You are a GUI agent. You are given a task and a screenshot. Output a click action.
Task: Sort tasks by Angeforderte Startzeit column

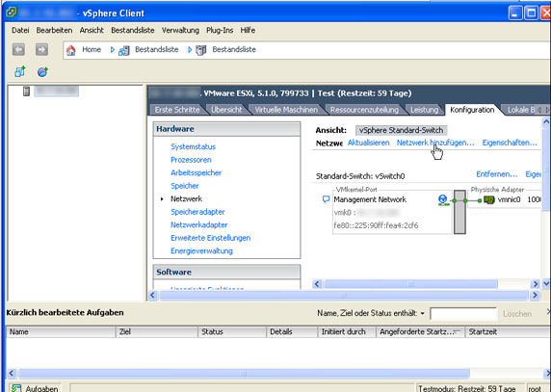[420, 332]
